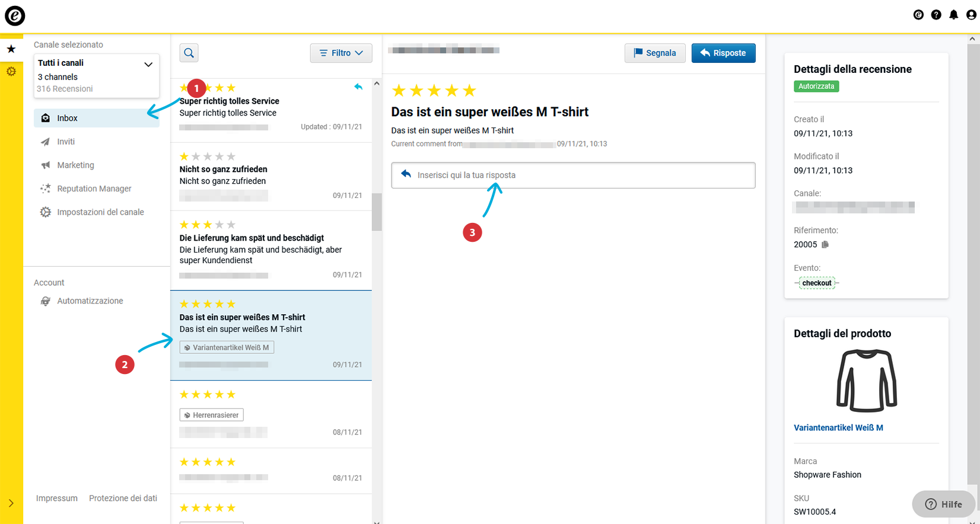Image resolution: width=980 pixels, height=524 pixels.
Task: Open the star reviews sidebar tab
Action: 11,49
